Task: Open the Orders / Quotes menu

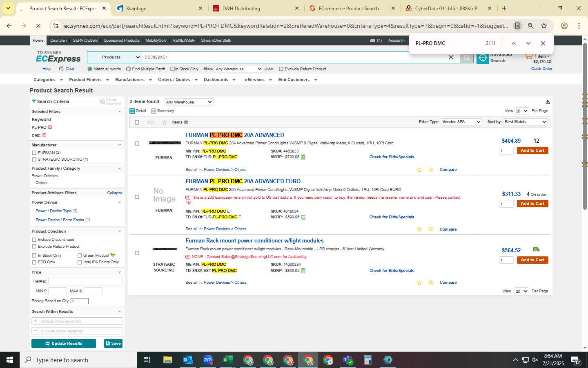Action: (178, 80)
